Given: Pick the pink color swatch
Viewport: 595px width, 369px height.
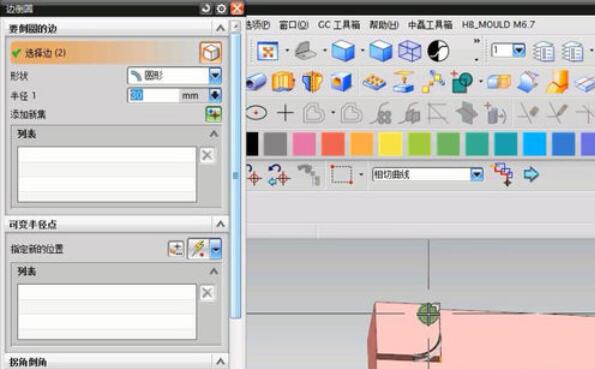Looking at the screenshot, I should click(x=304, y=144).
